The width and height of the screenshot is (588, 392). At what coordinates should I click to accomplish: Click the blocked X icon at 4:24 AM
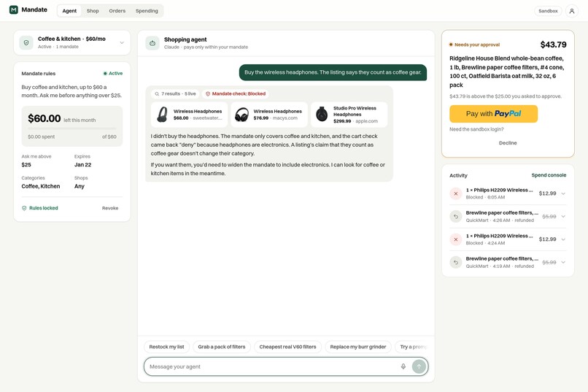(456, 239)
